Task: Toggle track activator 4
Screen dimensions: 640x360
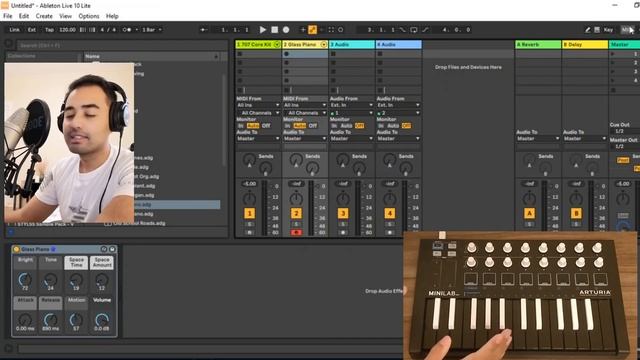Action: (x=390, y=213)
